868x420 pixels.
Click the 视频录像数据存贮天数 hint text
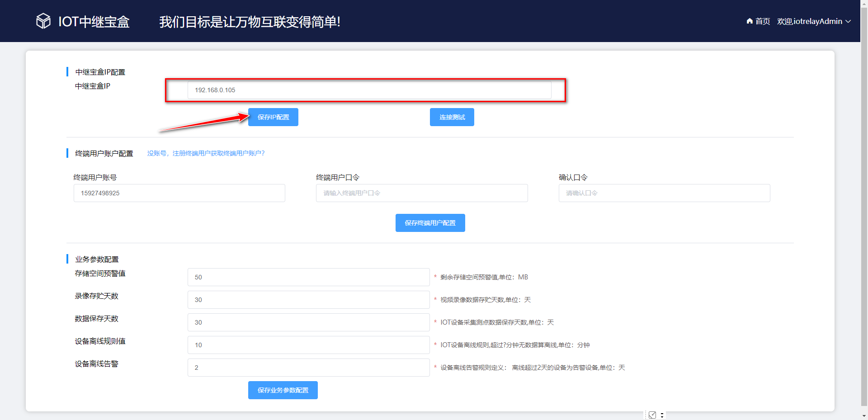coord(486,300)
